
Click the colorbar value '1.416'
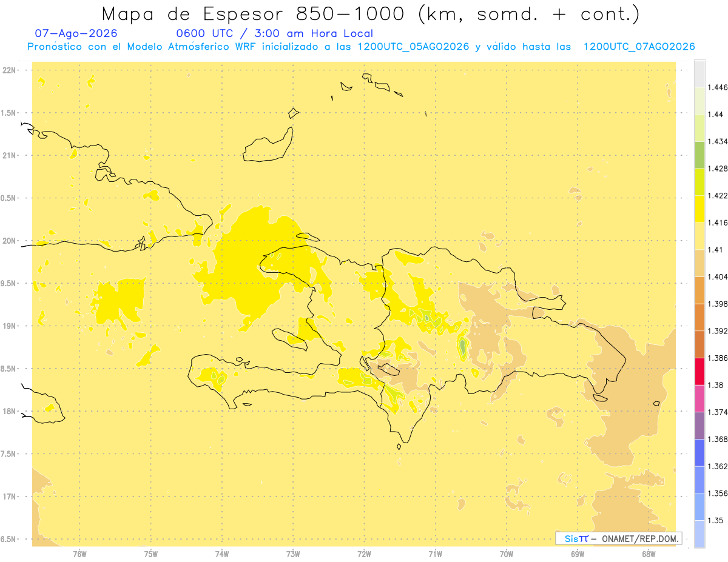pos(717,222)
